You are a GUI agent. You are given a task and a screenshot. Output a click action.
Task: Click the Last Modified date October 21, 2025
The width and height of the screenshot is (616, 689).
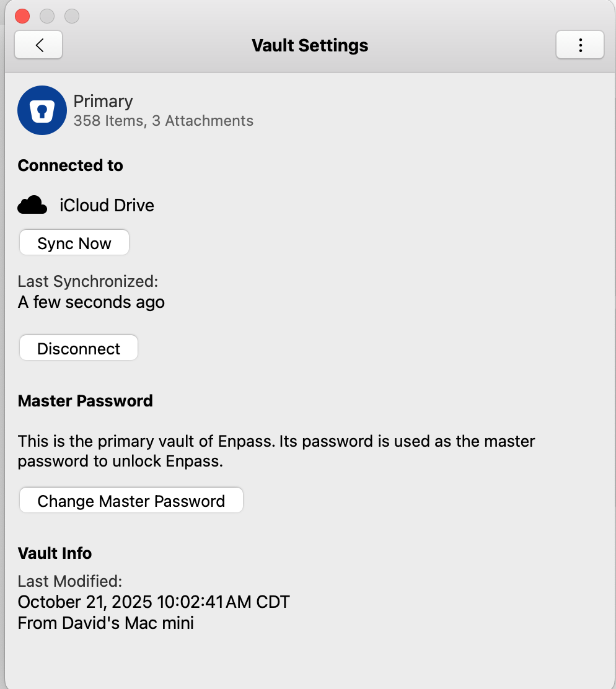(154, 602)
